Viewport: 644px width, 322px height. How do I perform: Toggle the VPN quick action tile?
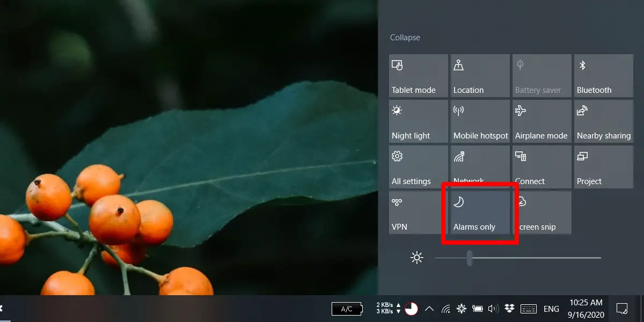418,213
